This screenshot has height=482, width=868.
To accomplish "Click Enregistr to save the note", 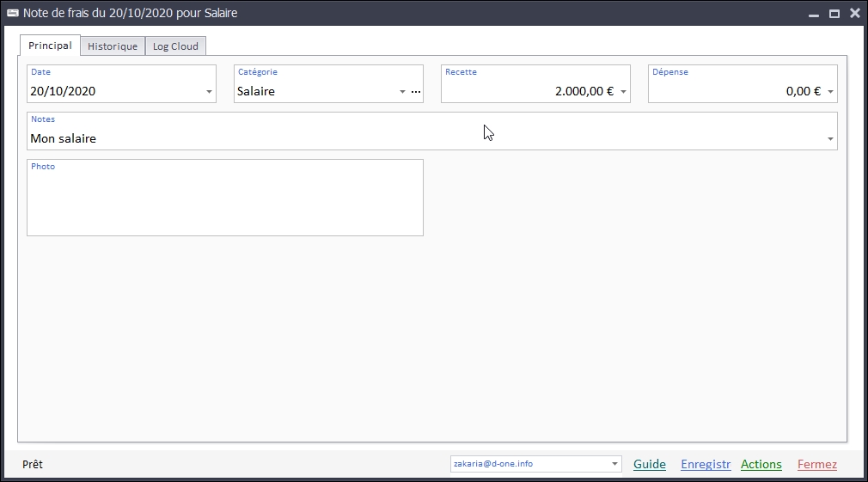I will 706,464.
